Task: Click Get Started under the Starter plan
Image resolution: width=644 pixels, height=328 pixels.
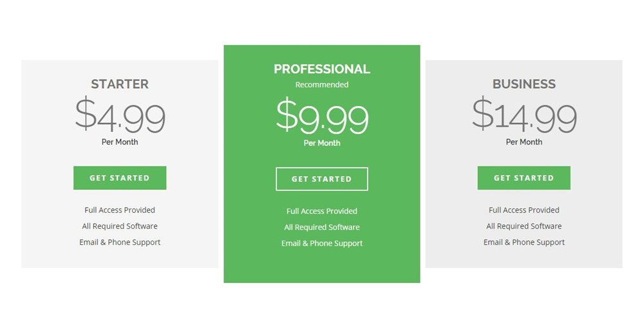Action: tap(120, 178)
